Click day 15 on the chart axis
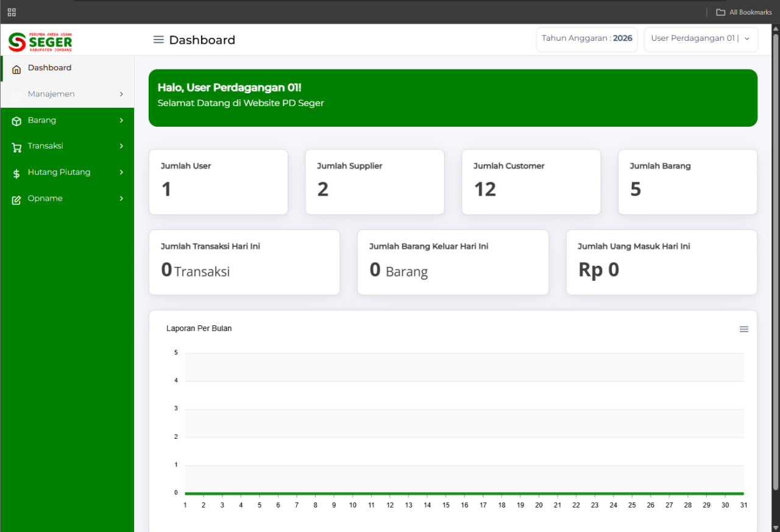The image size is (780, 532). click(x=446, y=505)
